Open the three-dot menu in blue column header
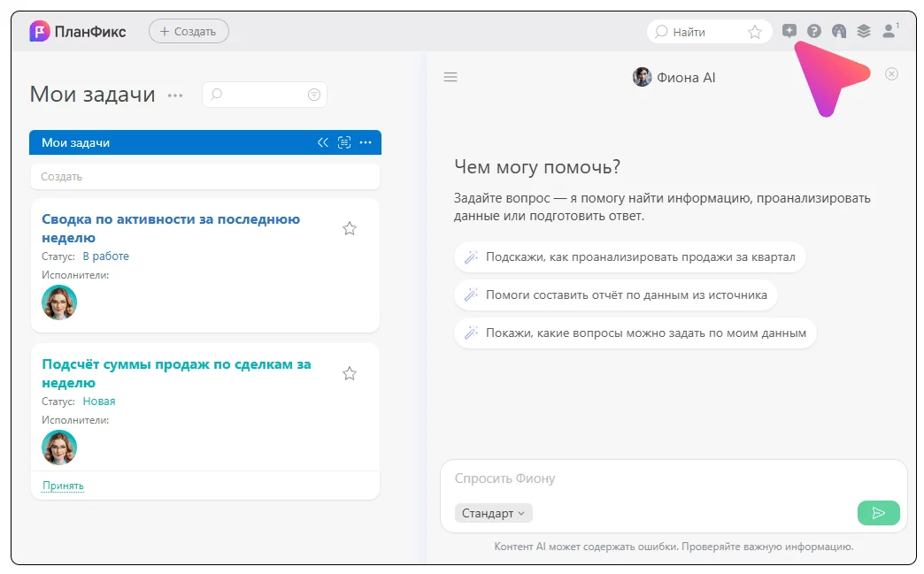924x574 pixels. click(x=366, y=142)
